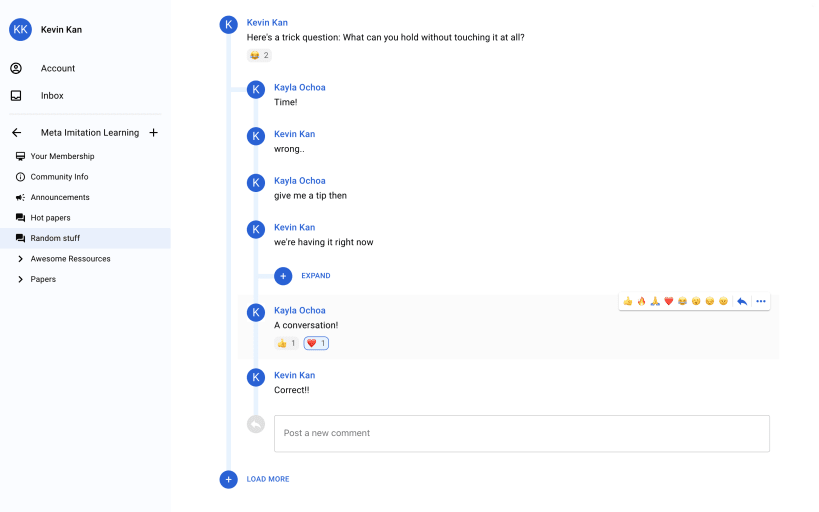Click the Post a new comment field

[x=522, y=434]
